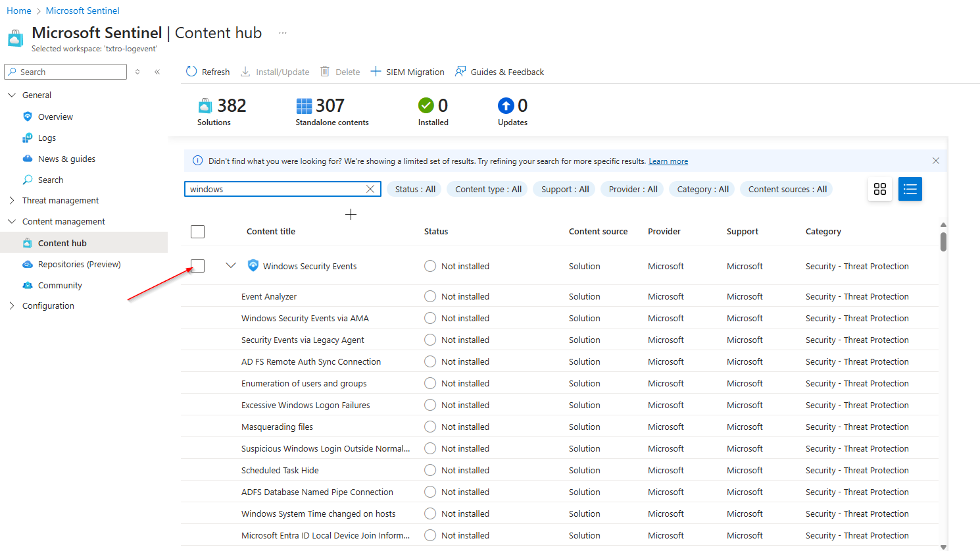Collapse the Windows Security Events row
Viewport: 980px width, 551px height.
pyautogui.click(x=230, y=266)
